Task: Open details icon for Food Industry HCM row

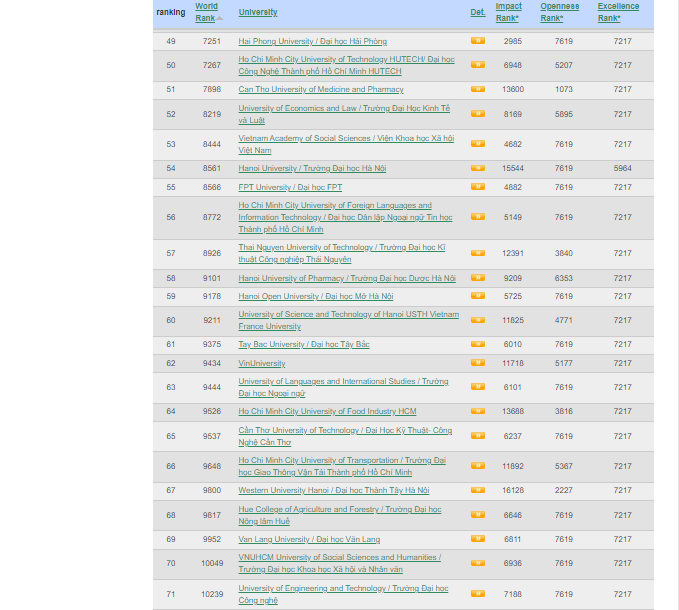Action: pyautogui.click(x=478, y=411)
